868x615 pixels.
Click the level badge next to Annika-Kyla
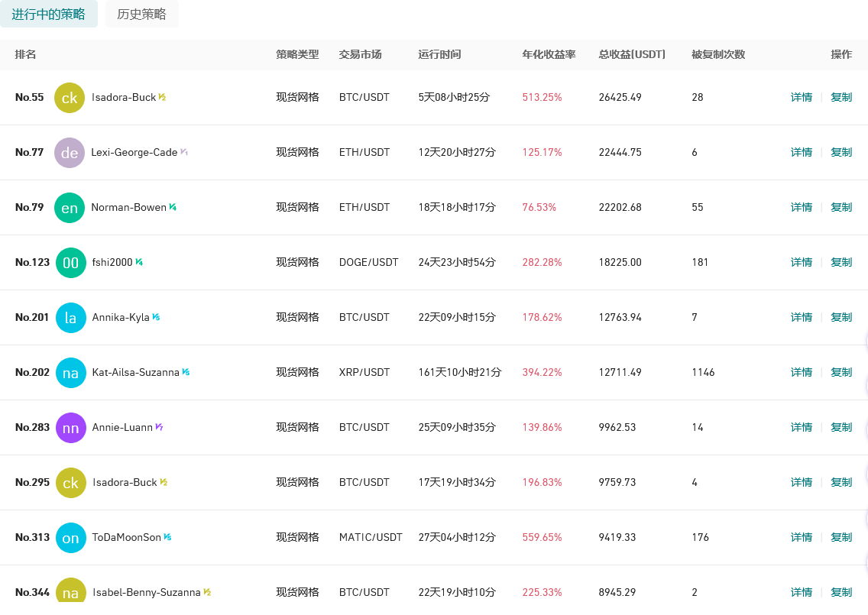tap(156, 316)
